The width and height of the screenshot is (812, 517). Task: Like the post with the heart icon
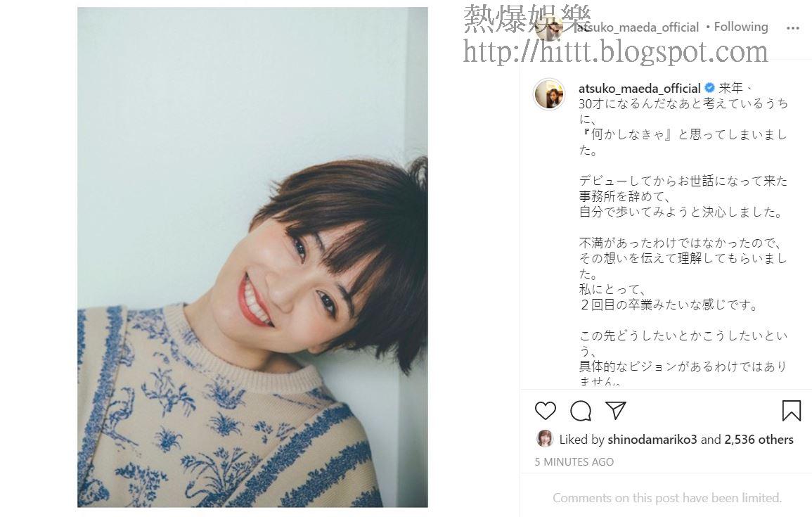point(545,411)
